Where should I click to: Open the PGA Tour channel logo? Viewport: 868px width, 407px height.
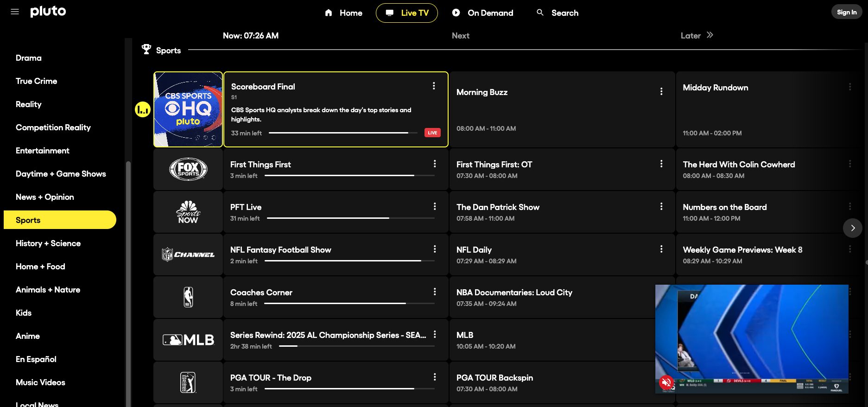tap(188, 382)
